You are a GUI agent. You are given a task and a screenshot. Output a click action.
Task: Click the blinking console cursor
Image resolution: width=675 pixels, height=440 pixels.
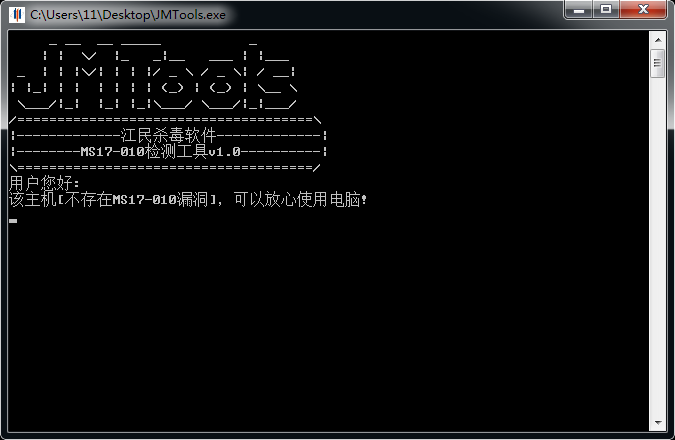[13, 219]
